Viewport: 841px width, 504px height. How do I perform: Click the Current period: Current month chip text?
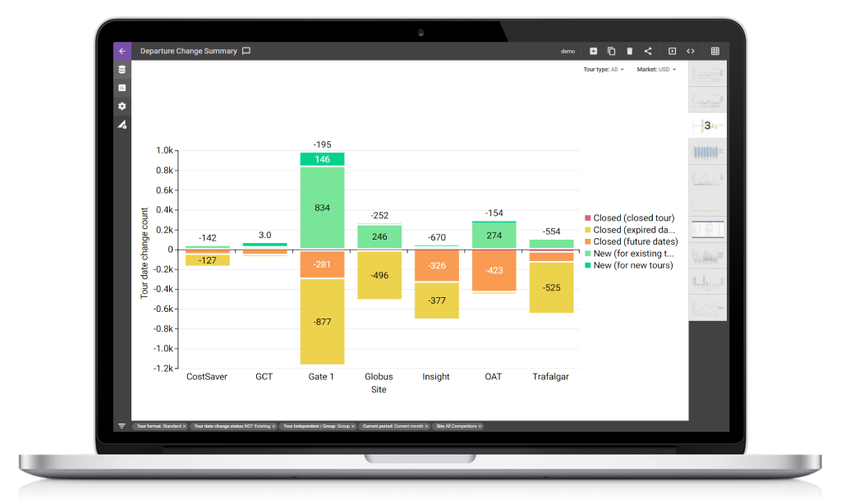(x=393, y=426)
